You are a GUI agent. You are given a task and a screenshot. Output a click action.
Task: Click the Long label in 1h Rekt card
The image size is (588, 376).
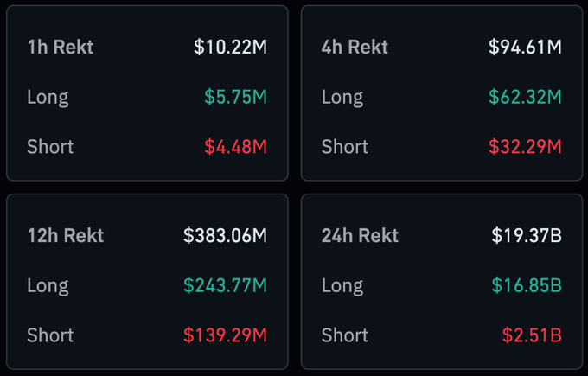pos(47,97)
